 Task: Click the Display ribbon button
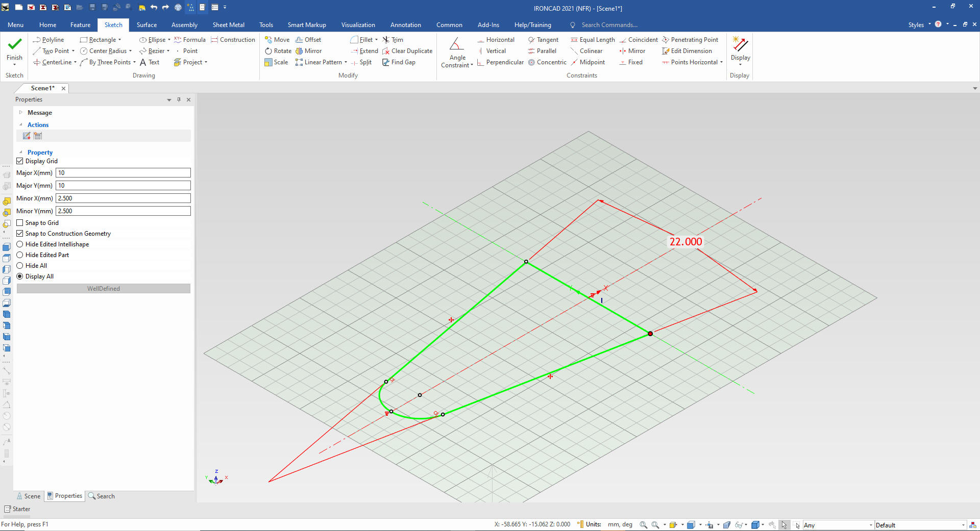click(x=740, y=51)
